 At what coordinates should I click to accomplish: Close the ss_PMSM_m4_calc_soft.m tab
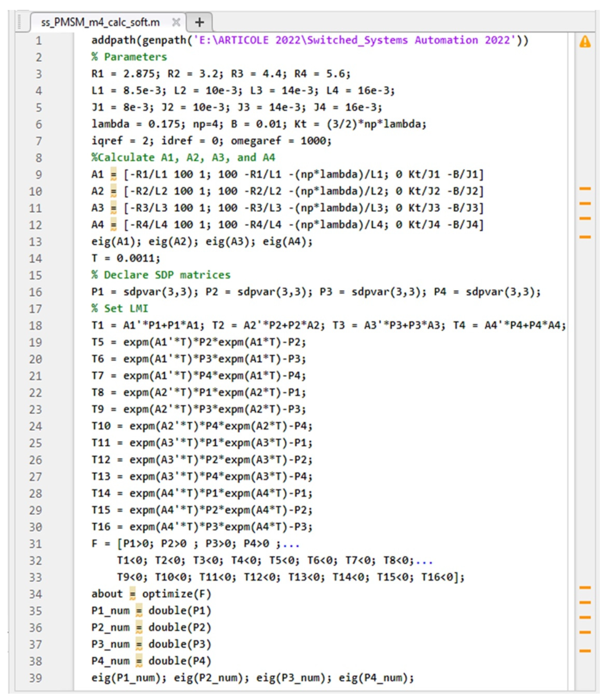click(x=176, y=22)
